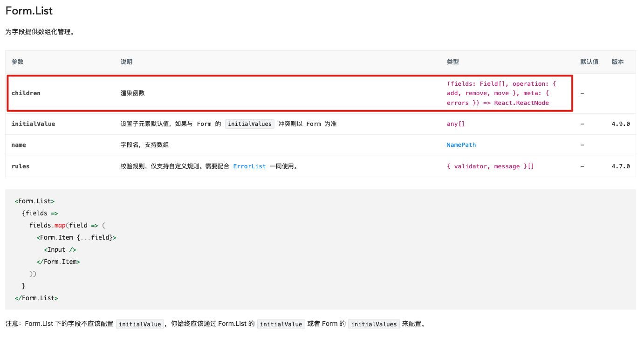Select the rules parameter cell
This screenshot has width=644, height=338.
[21, 166]
